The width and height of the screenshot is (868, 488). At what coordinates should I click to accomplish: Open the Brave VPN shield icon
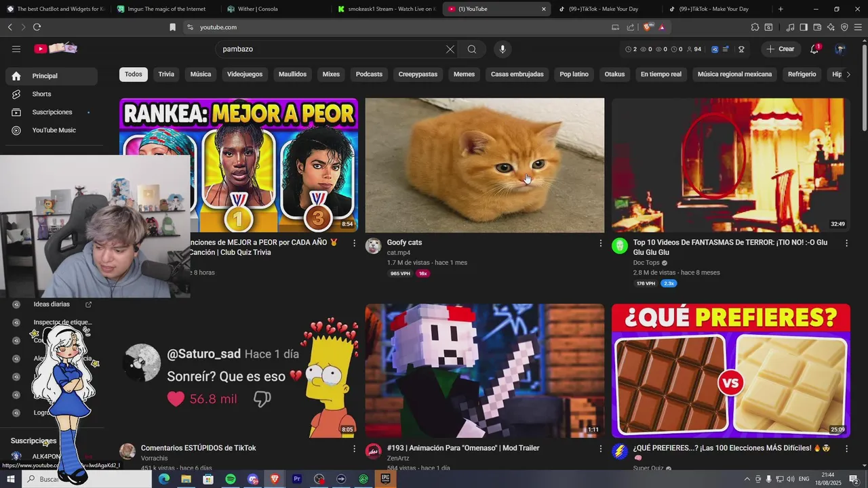point(844,27)
